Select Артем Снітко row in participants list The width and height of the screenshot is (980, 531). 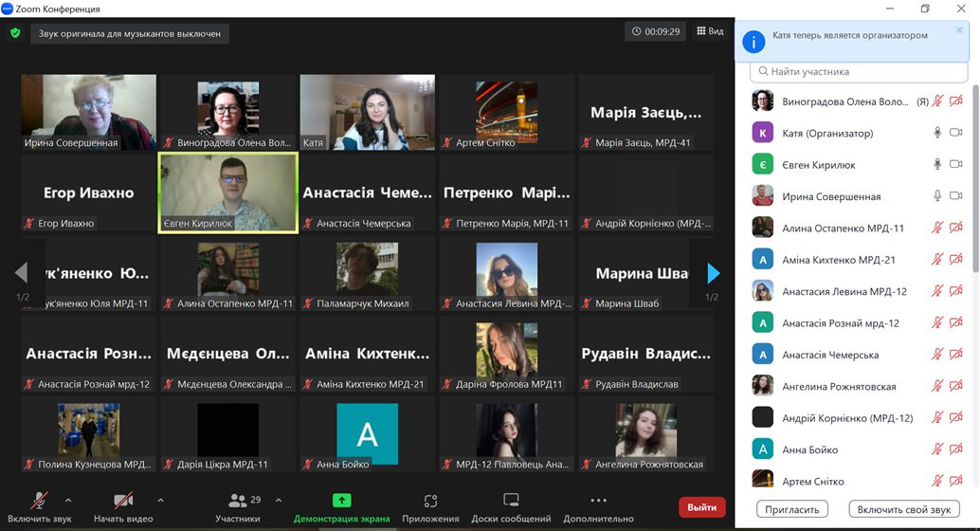(859, 481)
